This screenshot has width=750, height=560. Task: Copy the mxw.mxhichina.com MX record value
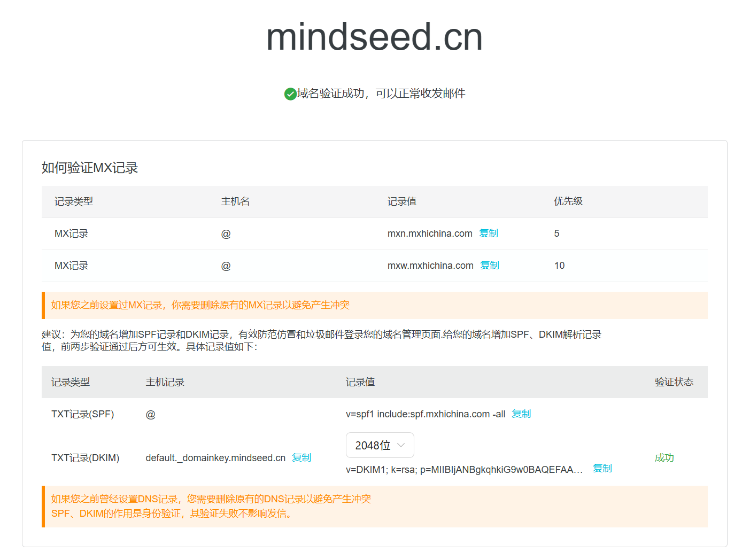point(490,266)
